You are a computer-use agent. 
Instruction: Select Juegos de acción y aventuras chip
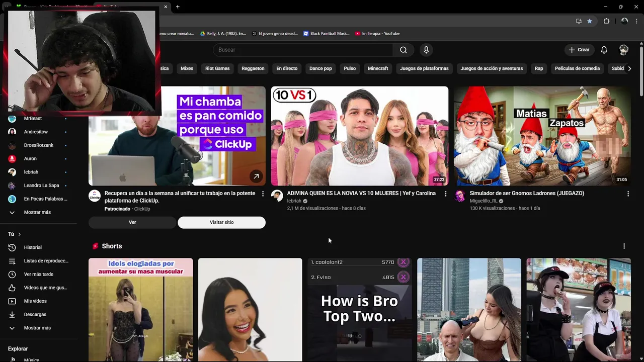click(492, 68)
